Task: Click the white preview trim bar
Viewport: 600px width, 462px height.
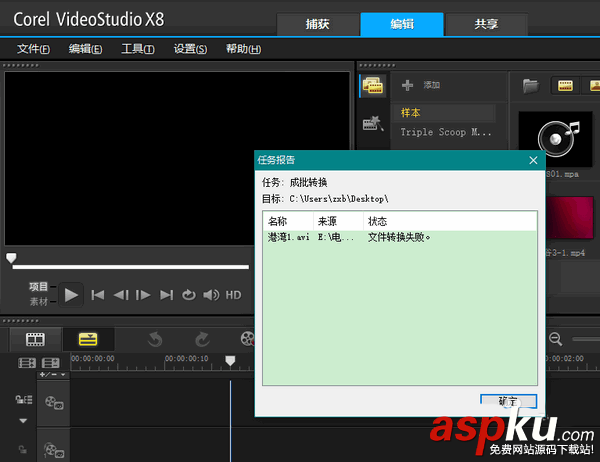Action: click(x=130, y=267)
